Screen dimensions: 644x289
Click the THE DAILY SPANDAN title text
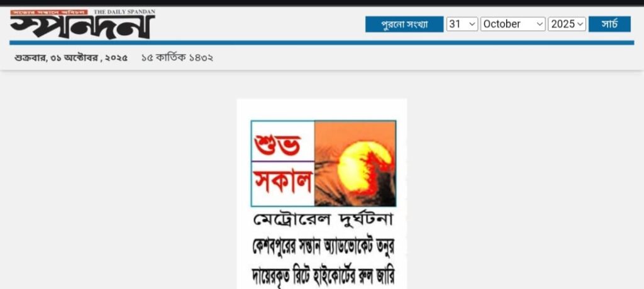125,12
